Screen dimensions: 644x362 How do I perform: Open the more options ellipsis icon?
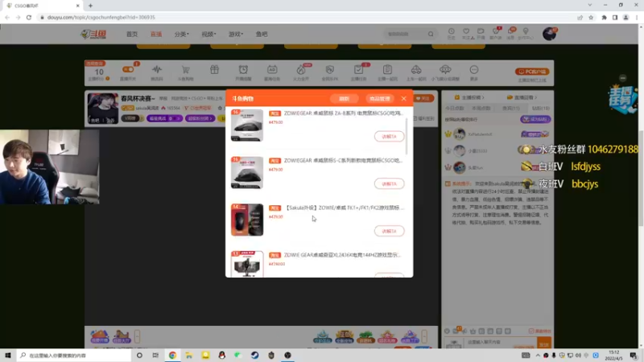tap(474, 69)
